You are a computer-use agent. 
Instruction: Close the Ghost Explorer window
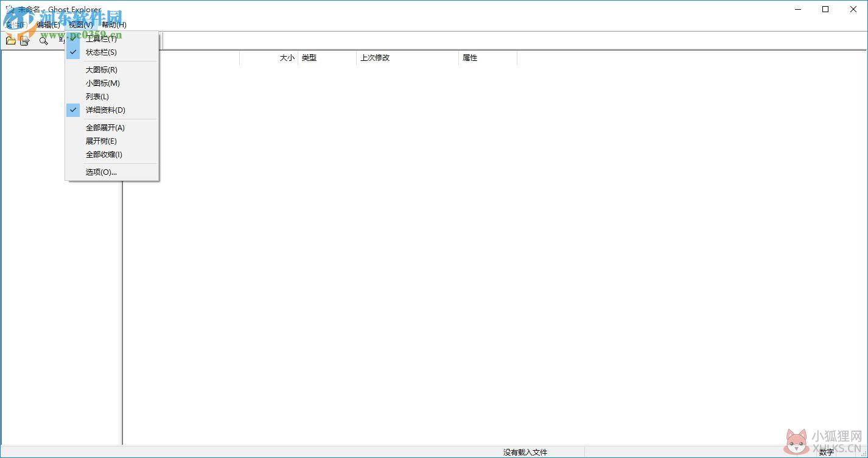[853, 9]
